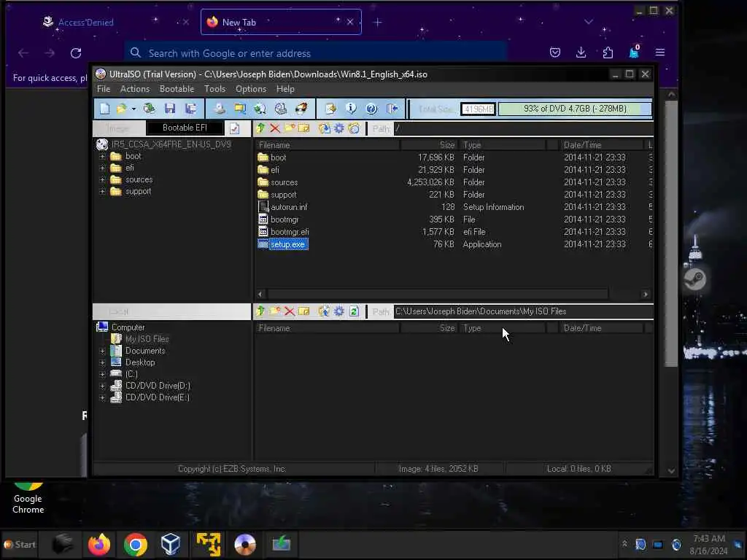Screen dimensions: 747x560
Task: Open the File menu
Action: click(x=104, y=89)
